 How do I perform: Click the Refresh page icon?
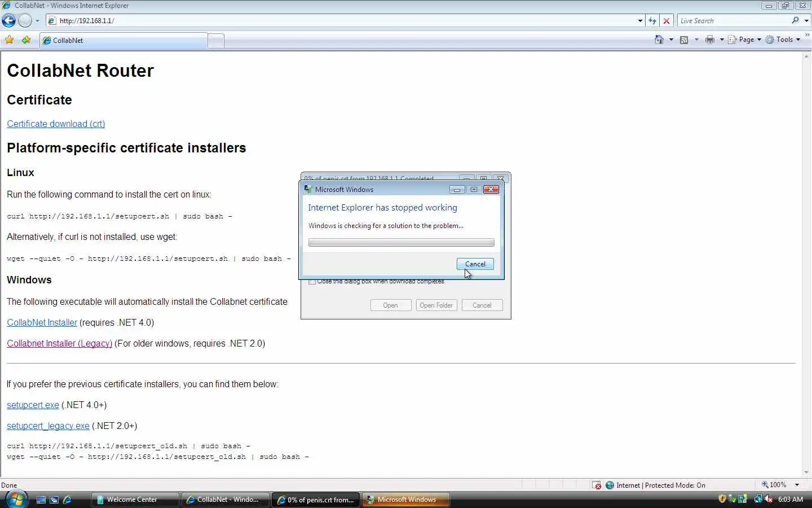tap(652, 21)
